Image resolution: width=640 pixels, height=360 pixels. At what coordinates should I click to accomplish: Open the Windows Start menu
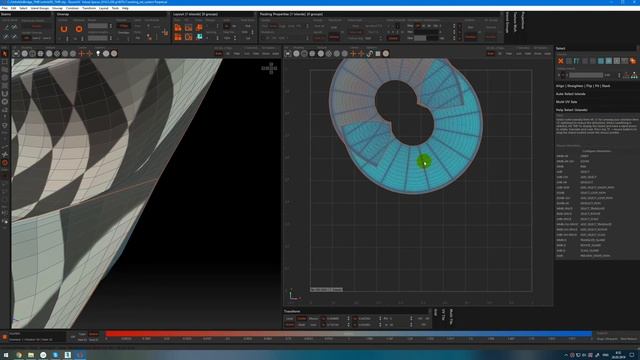(6, 355)
